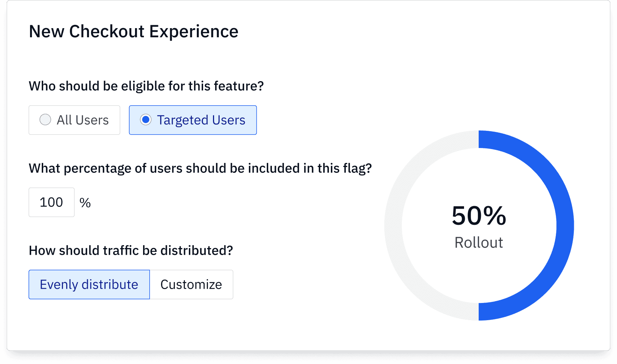617x364 pixels.
Task: Choose the All Users option label
Action: coord(83,120)
